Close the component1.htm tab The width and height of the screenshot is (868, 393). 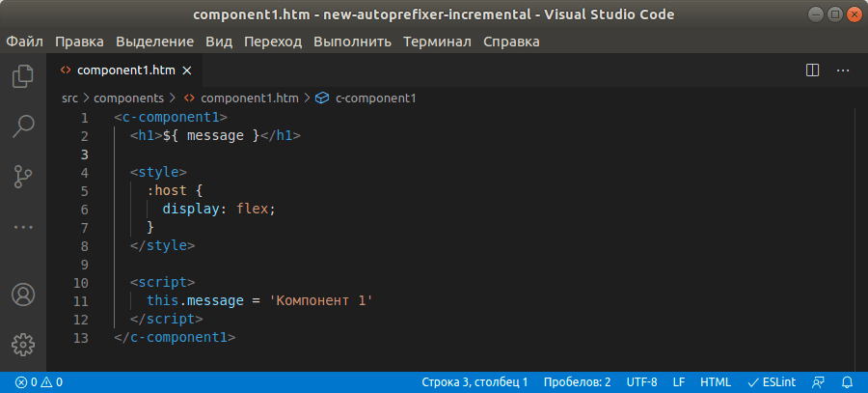(x=187, y=70)
